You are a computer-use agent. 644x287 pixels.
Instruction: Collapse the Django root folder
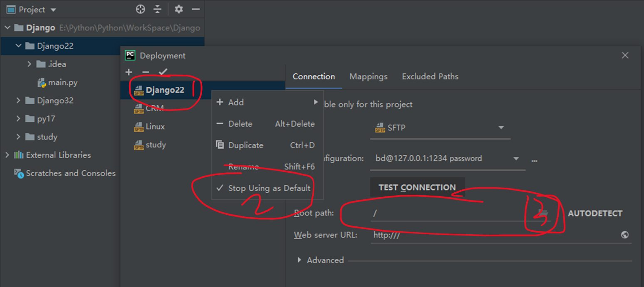7,28
